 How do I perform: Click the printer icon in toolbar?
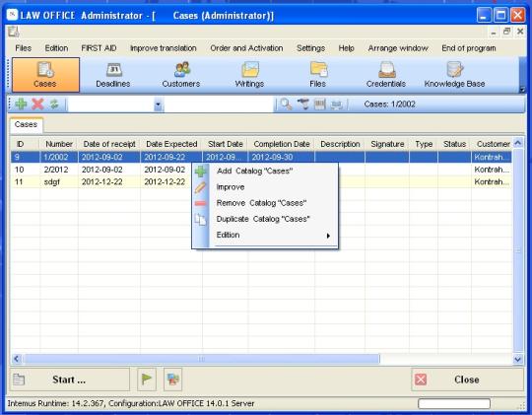[x=336, y=104]
